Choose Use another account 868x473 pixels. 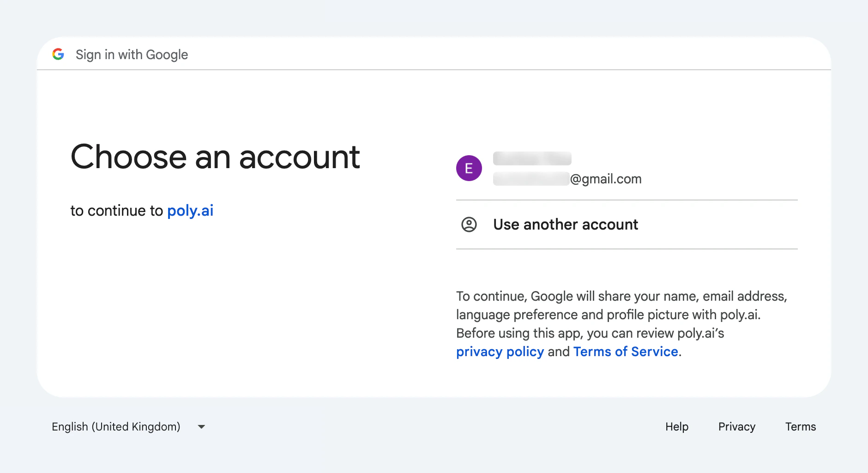565,224
